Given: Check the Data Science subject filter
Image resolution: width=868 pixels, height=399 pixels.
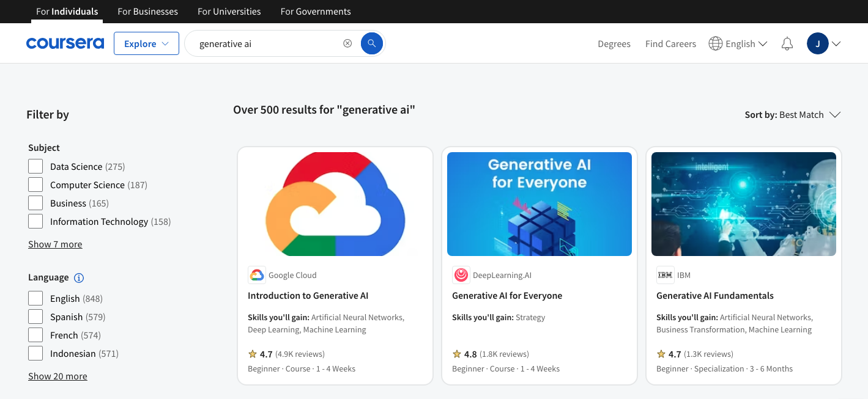Looking at the screenshot, I should tap(35, 166).
